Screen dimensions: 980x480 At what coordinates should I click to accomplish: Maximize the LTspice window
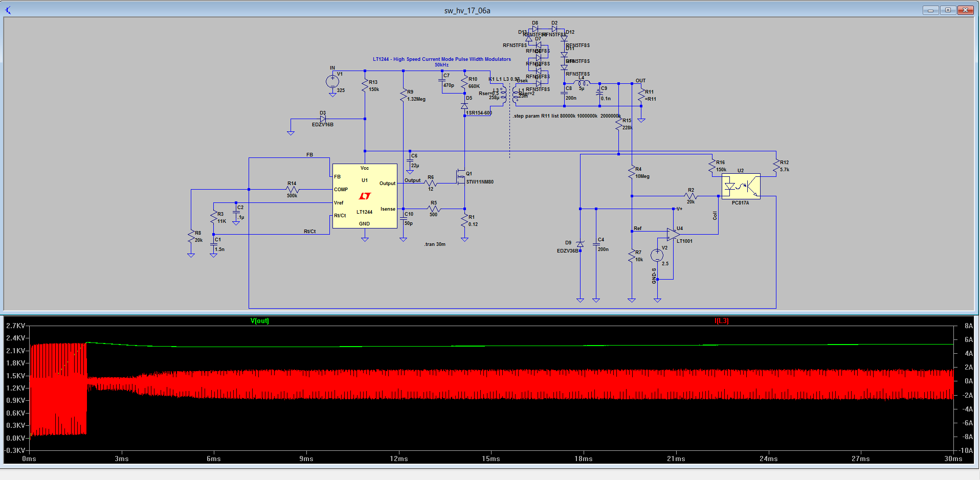(948, 10)
